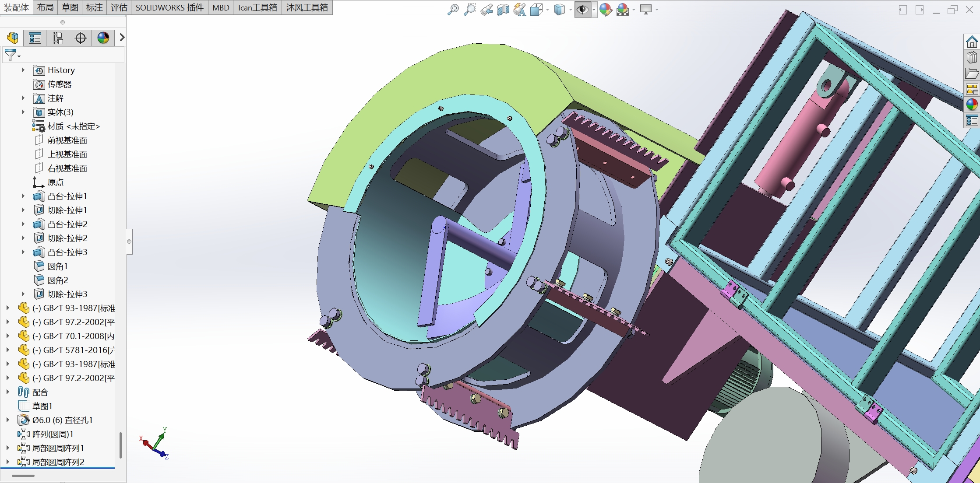This screenshot has height=483, width=980.
Task: Select the 上视基准面 plane
Action: pos(60,154)
